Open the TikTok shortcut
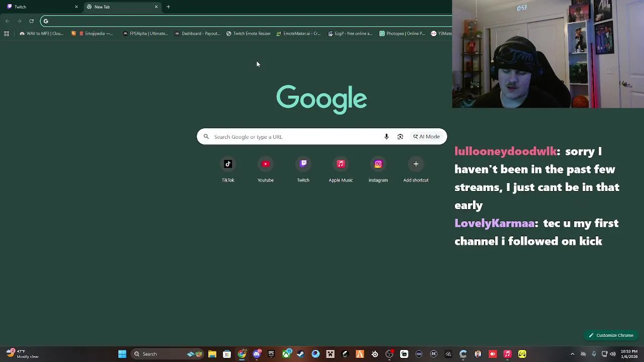This screenshot has height=362, width=644. pyautogui.click(x=228, y=170)
